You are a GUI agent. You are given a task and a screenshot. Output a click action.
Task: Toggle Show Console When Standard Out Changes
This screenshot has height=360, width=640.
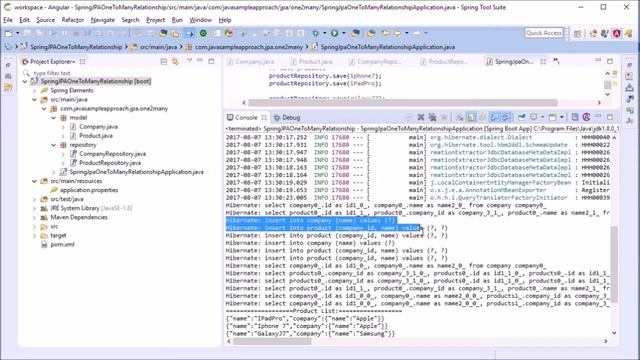495,118
